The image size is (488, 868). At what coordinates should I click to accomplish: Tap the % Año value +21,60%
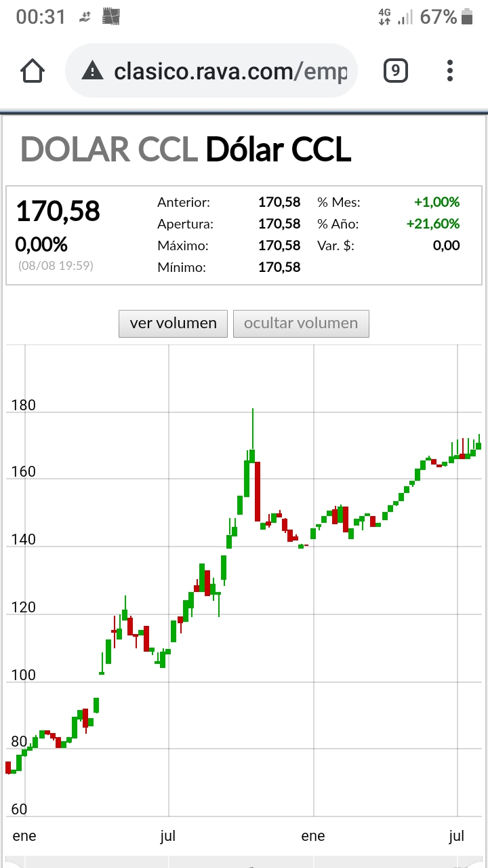click(x=432, y=224)
